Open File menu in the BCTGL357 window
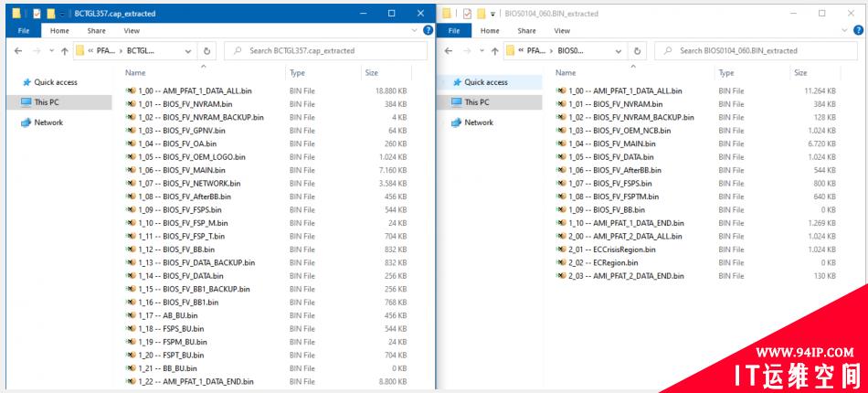Viewport: 868px width, 393px height. [x=24, y=30]
